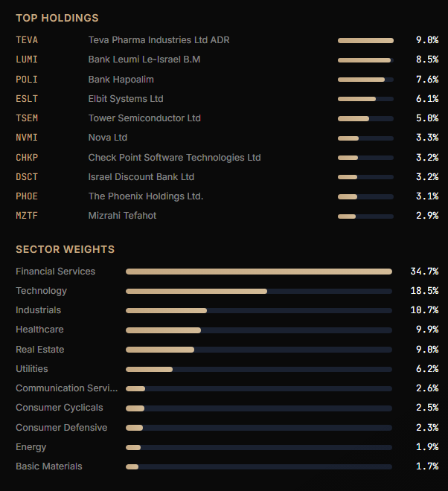Select the LUMI ticker symbol
The height and width of the screenshot is (491, 448).
point(27,60)
